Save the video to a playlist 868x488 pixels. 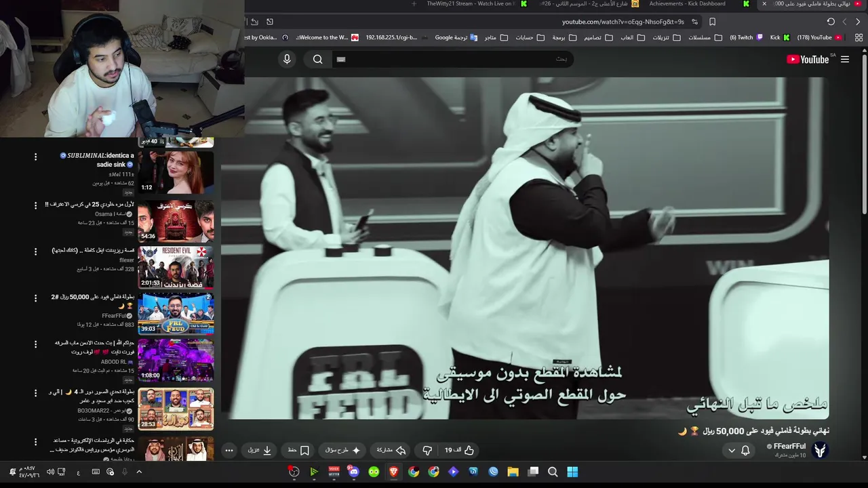point(298,450)
